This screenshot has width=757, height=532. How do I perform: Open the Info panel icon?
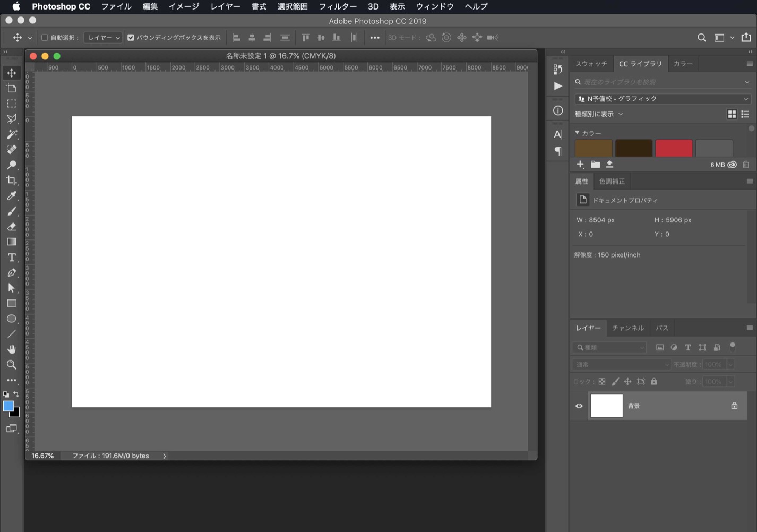[558, 110]
